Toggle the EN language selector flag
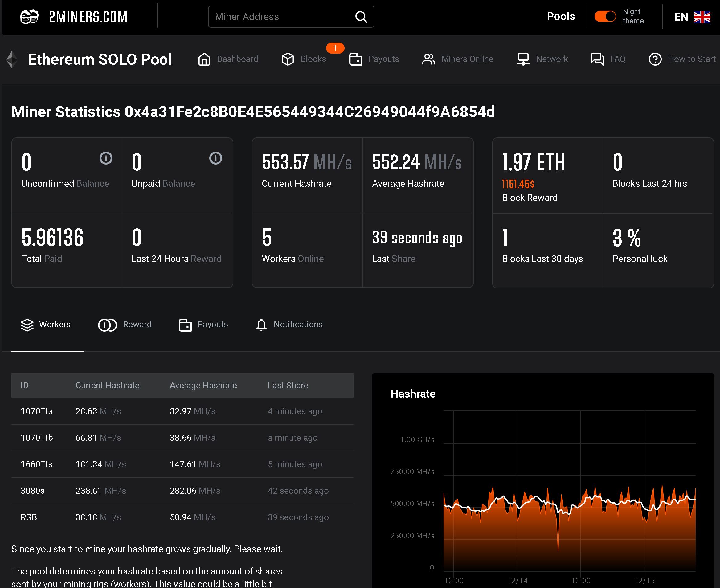 pos(703,17)
